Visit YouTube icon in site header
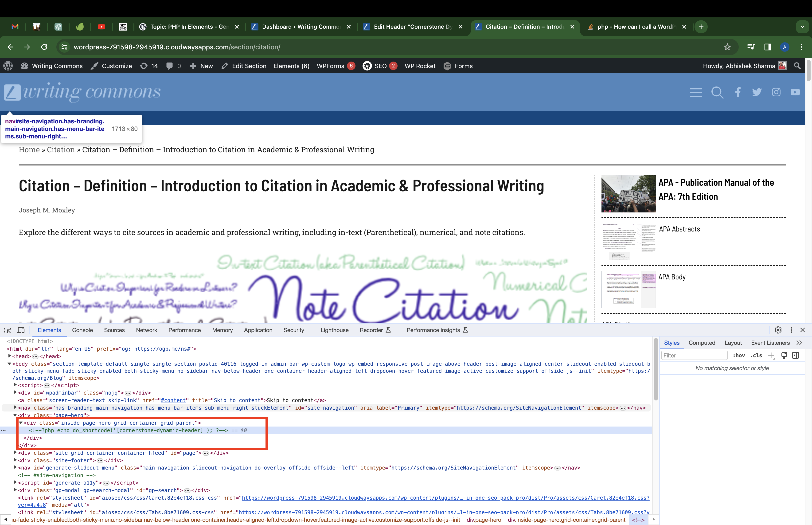812x525 pixels. click(x=795, y=92)
